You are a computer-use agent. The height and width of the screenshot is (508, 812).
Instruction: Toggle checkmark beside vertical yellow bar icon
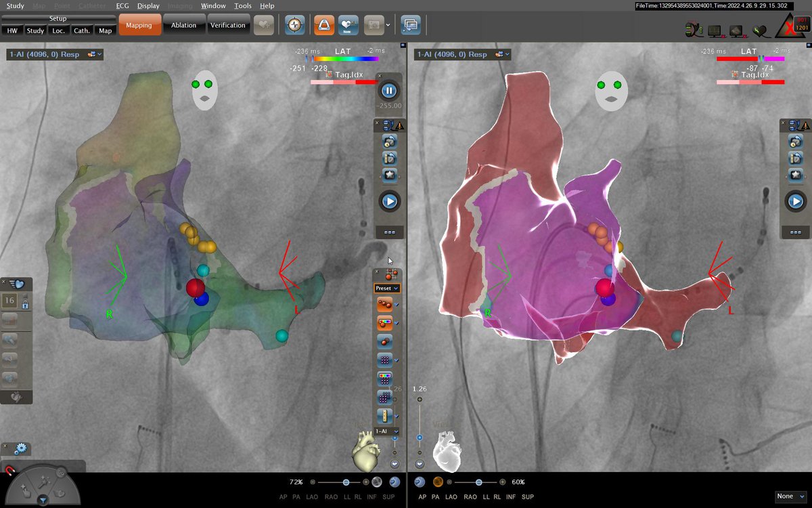[397, 415]
